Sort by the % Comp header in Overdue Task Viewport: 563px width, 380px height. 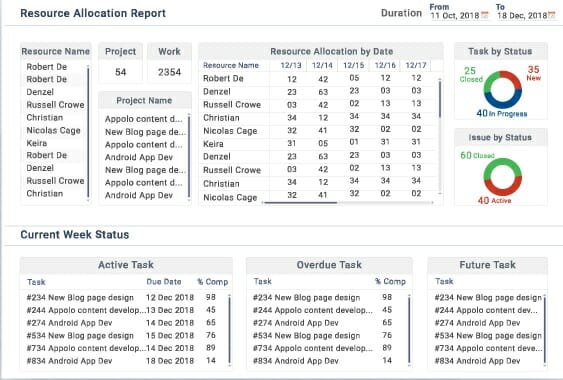click(x=390, y=282)
